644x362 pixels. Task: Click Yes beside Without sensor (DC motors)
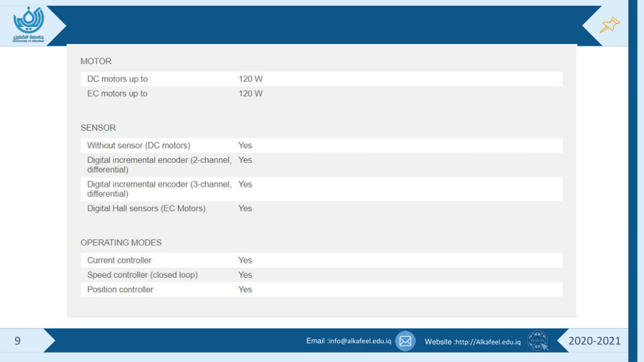(245, 145)
